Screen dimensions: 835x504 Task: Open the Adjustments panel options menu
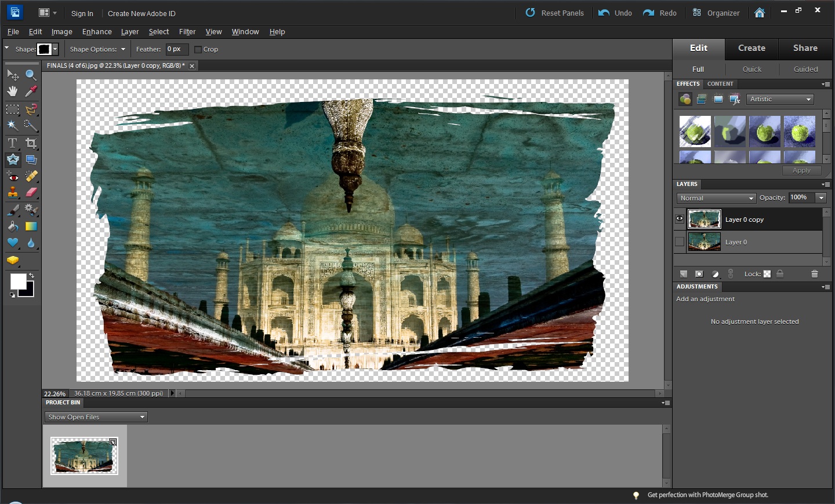tap(826, 287)
